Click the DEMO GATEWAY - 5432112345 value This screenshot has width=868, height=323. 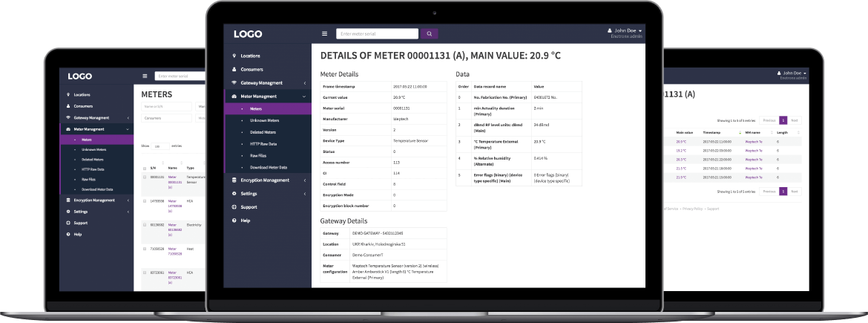click(x=378, y=233)
